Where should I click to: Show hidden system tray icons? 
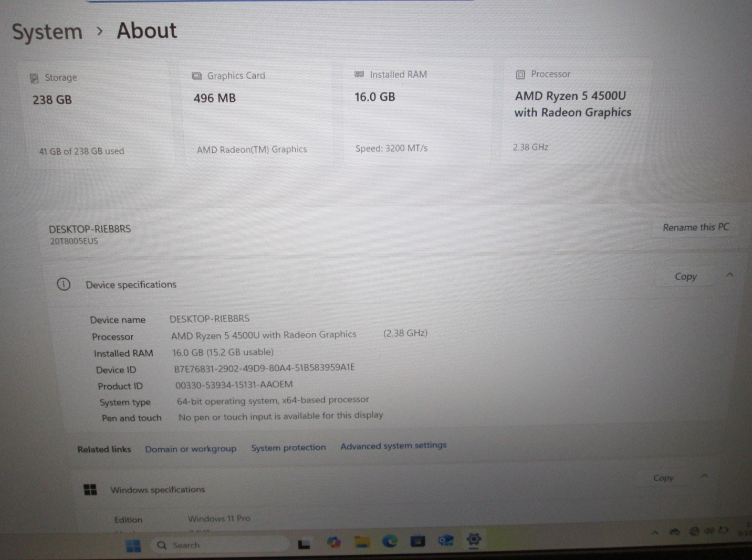[x=655, y=533]
